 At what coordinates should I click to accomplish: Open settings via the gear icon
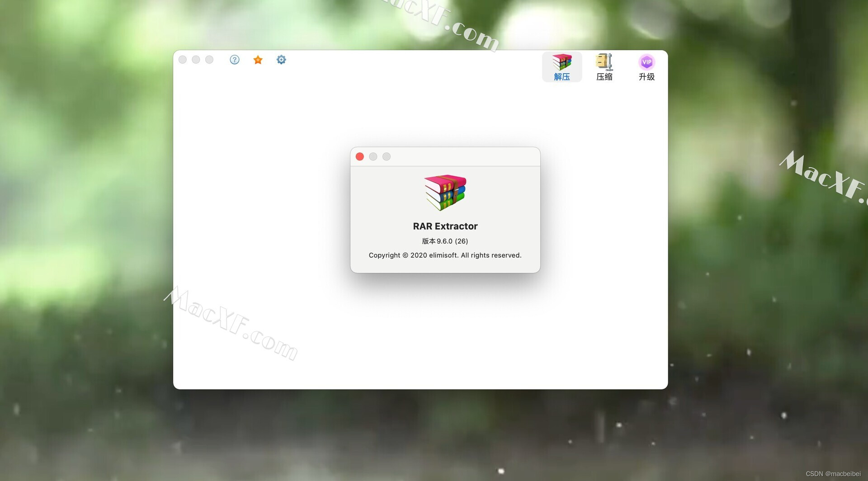tap(281, 60)
